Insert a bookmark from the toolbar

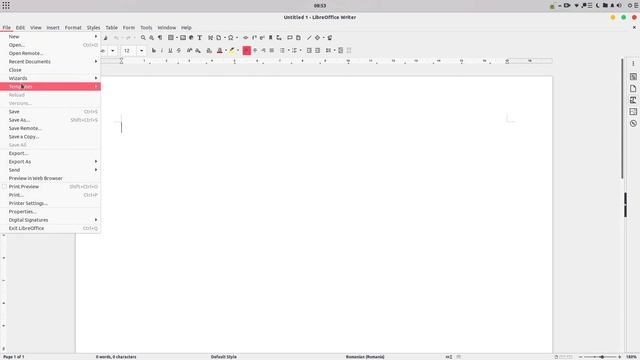(x=270, y=38)
